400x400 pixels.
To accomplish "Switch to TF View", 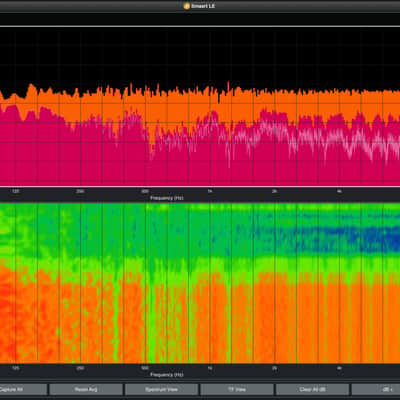I will coord(237,389).
